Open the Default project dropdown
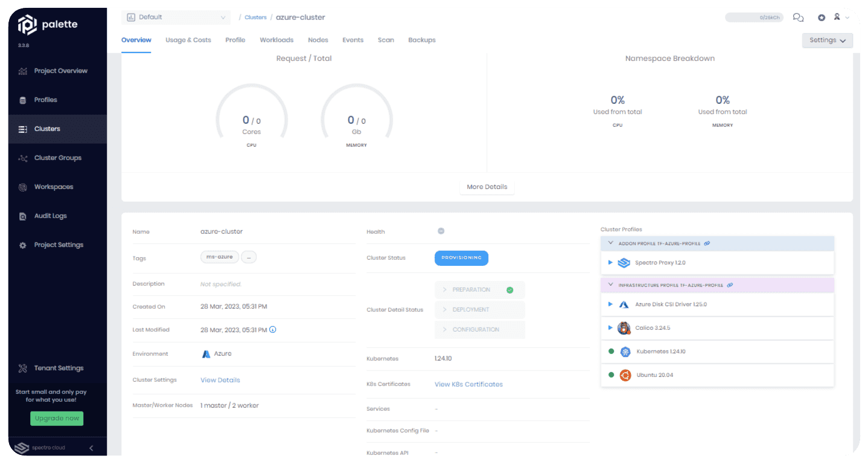868x464 pixels. point(176,18)
